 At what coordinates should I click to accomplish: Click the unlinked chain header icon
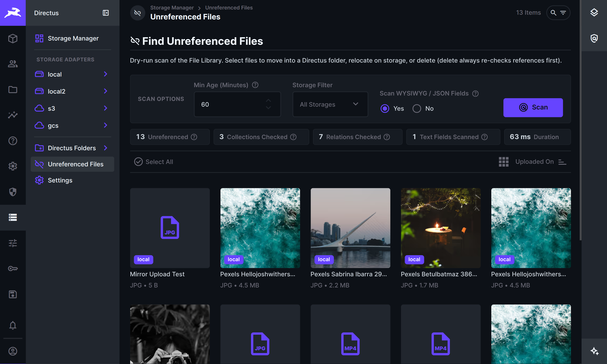point(138,13)
